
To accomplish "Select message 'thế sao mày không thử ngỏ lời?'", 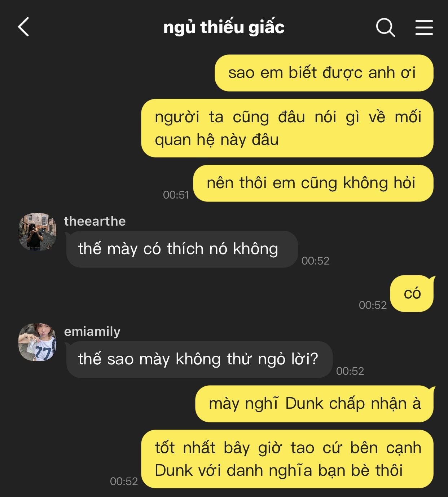I will pos(199,359).
